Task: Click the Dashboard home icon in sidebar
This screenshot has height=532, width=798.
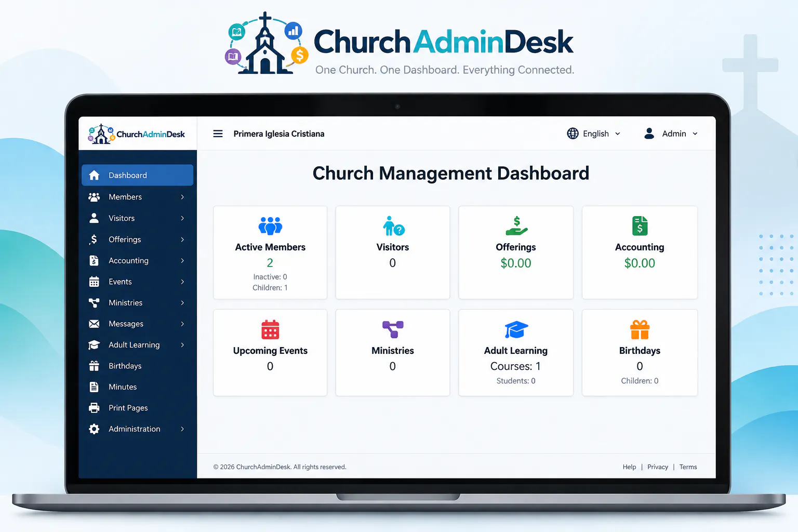Action: [94, 175]
